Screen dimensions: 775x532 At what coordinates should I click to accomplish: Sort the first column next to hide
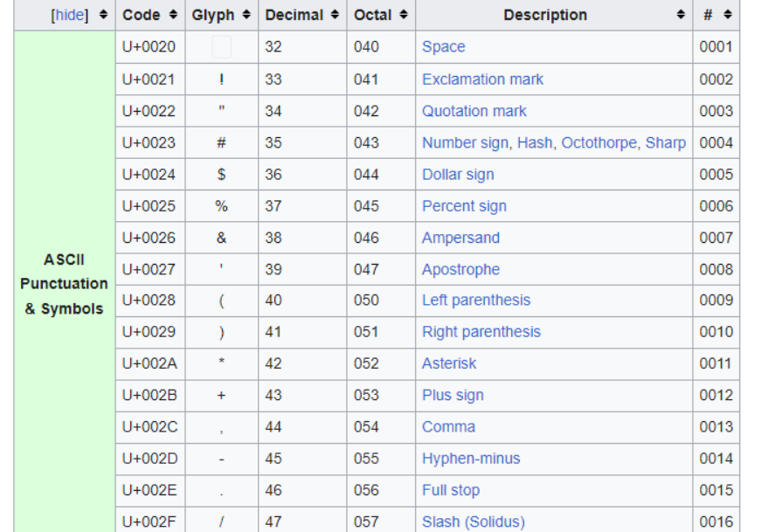[103, 15]
